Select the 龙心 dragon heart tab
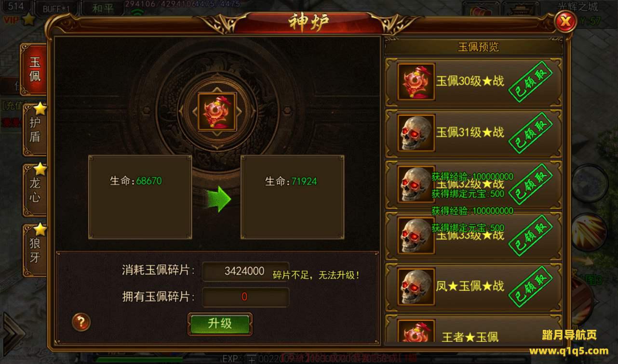This screenshot has width=618, height=364. pos(35,190)
